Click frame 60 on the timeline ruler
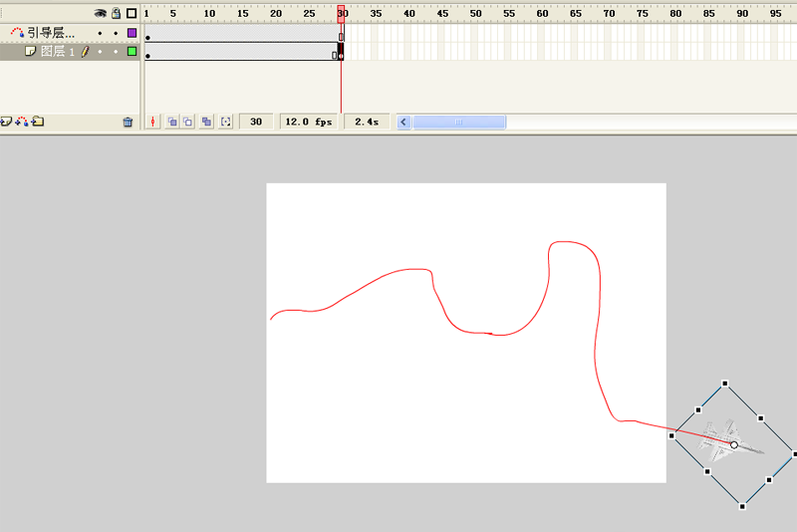This screenshot has width=797, height=532. point(542,13)
